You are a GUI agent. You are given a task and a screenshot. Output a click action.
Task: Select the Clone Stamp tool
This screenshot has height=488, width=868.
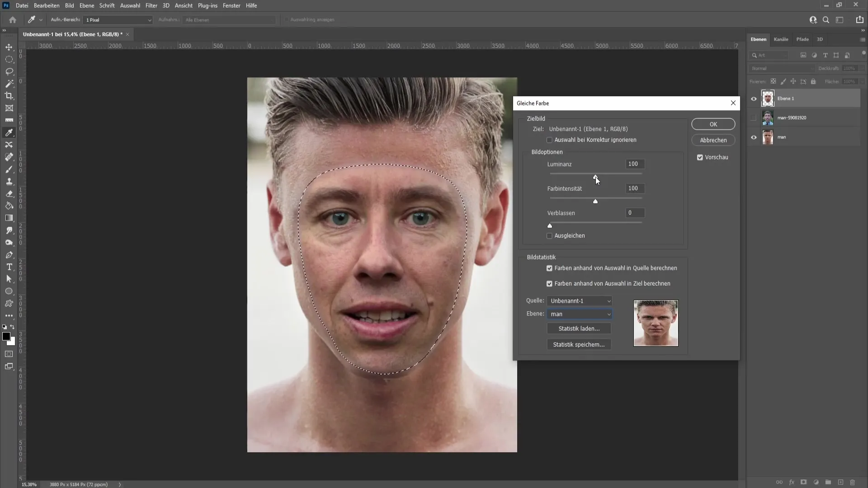click(9, 181)
